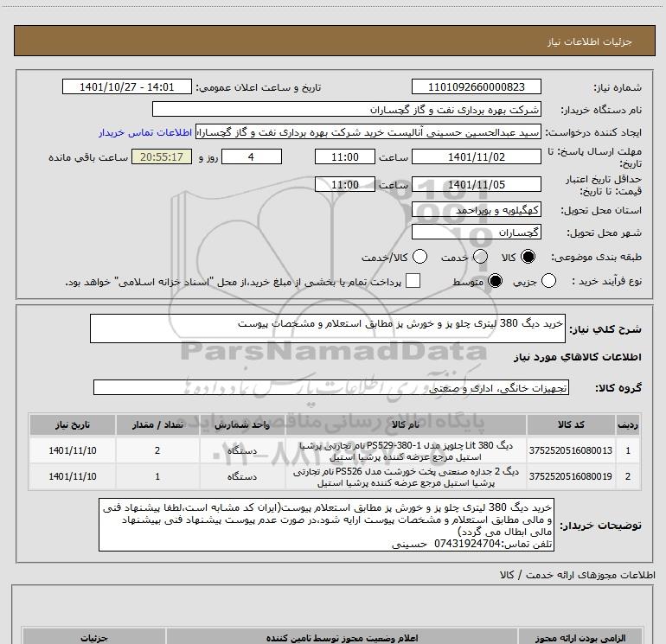Click the quantity 1 cell in row 2
This screenshot has width=666, height=644.
(x=157, y=476)
